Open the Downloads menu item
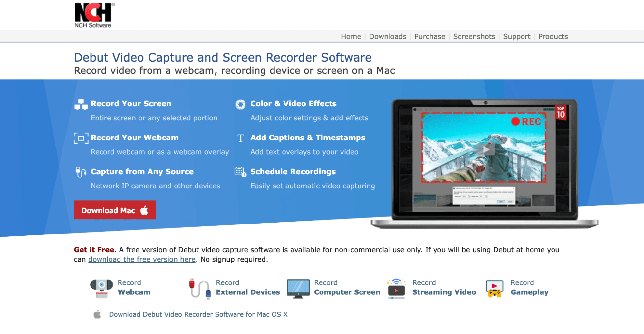Screen dimensions: 644x334 click(388, 36)
